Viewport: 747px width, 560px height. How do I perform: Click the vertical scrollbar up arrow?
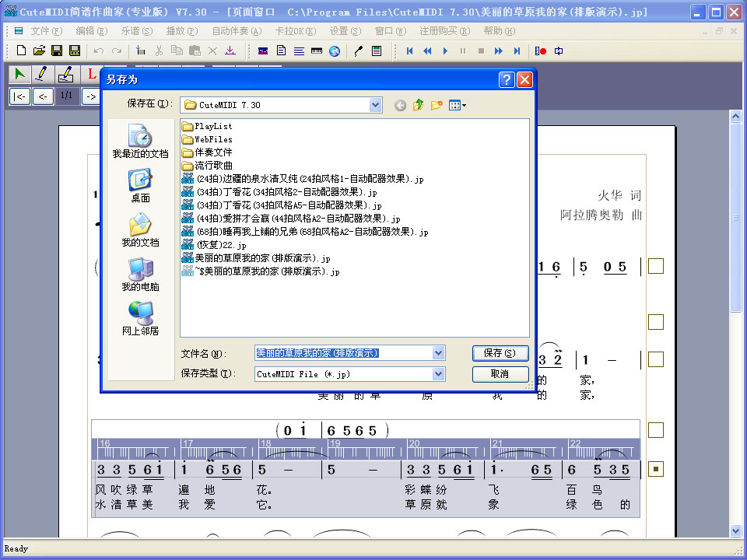(735, 116)
